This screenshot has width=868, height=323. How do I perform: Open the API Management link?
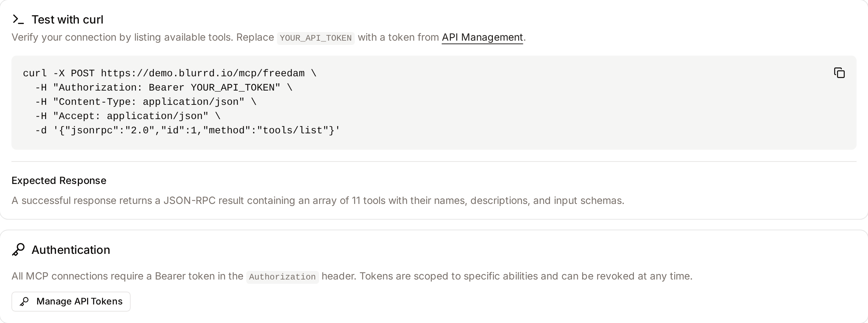point(482,37)
